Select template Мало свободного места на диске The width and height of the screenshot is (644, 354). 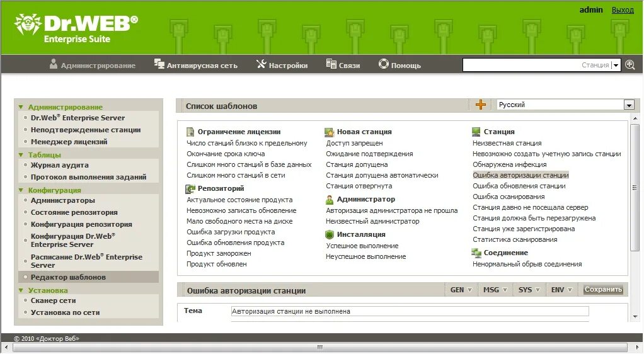pos(239,221)
